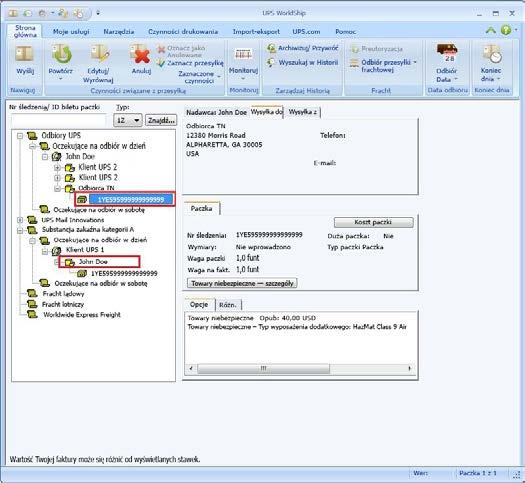Collapse the Odbiorca TN node
Viewport: 525px width, 483px height.
click(x=57, y=188)
